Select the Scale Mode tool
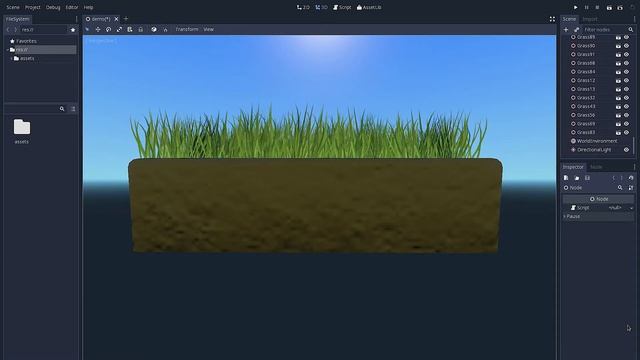The image size is (640, 360). point(119,29)
